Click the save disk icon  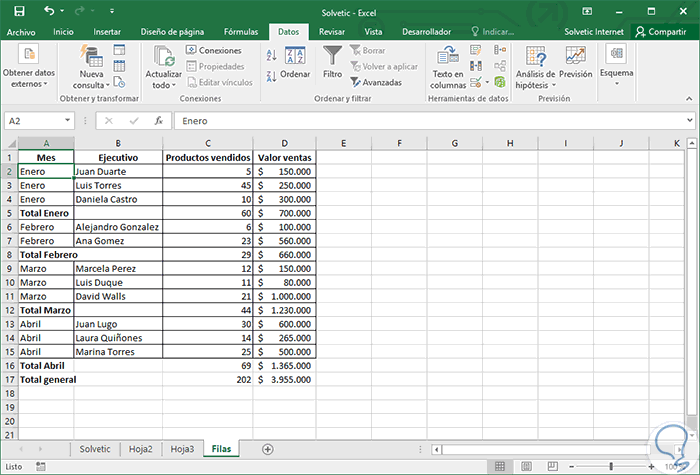(x=20, y=11)
